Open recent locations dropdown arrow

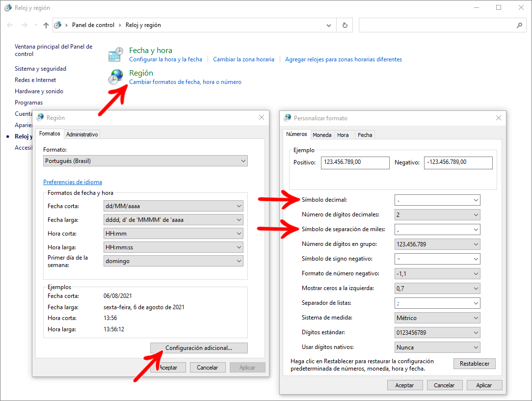tap(36, 25)
